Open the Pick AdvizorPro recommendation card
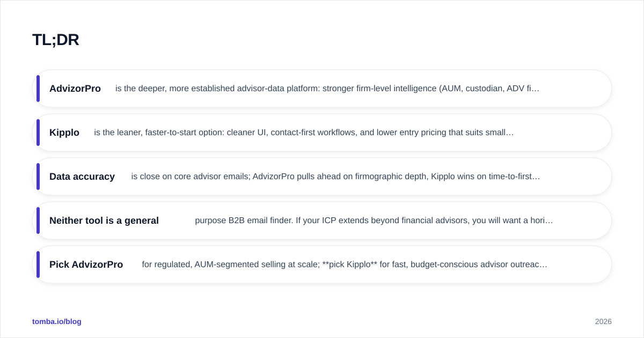 point(322,264)
